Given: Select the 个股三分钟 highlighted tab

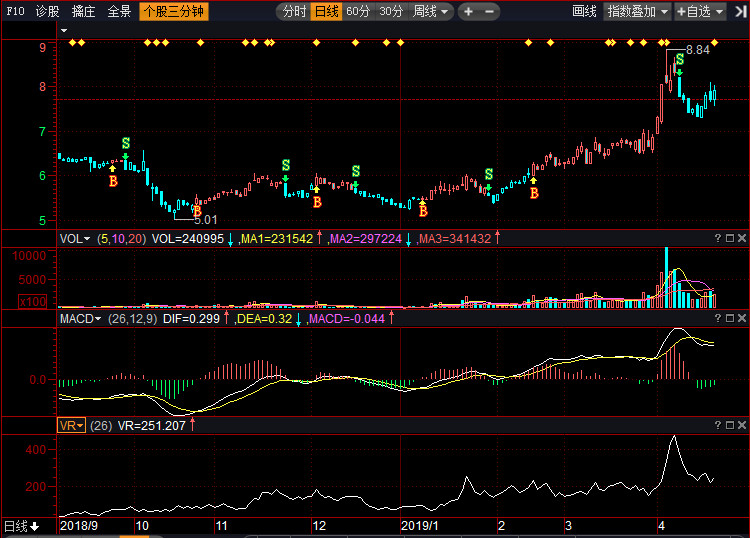Looking at the screenshot, I should pos(174,11).
